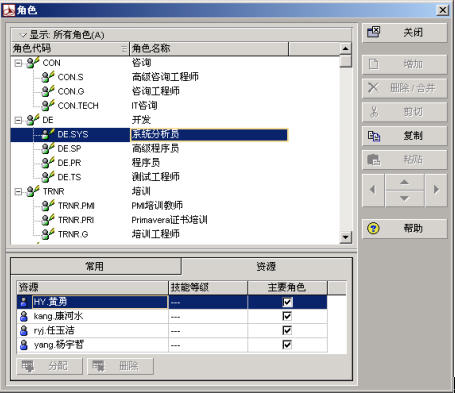Click the application icon in title bar
455x393 pixels.
point(9,10)
